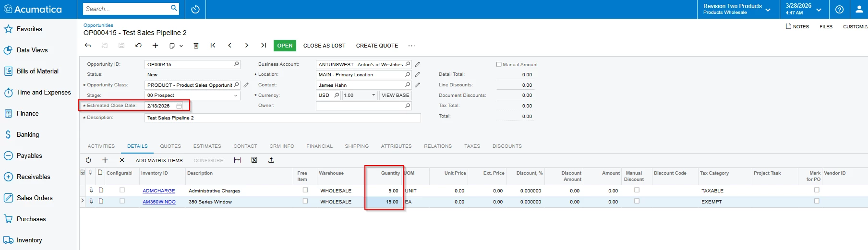Screen dimensions: 868x250
Task: Open notes for the AM350WINDO row
Action: (x=101, y=201)
